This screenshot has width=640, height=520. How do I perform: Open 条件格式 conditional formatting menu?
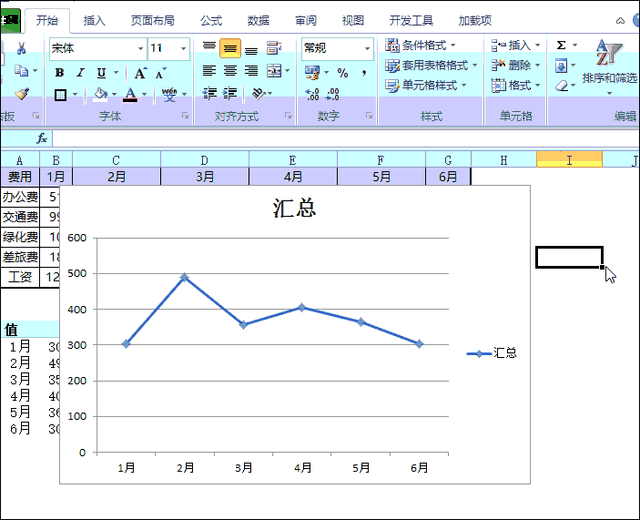click(x=421, y=45)
